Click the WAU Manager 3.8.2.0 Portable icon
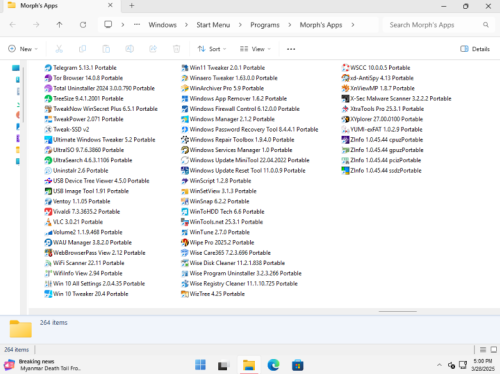 (x=48, y=243)
